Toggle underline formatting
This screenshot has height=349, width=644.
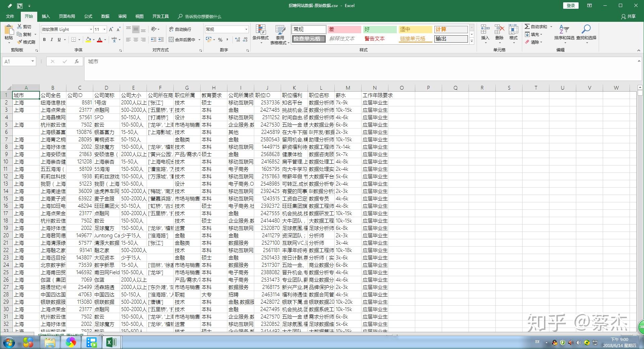coord(59,39)
